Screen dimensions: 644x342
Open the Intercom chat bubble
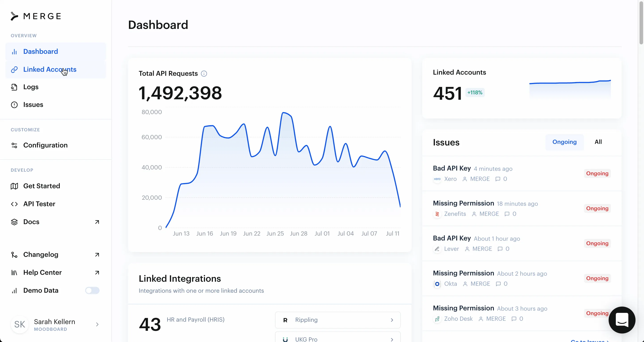pos(622,320)
